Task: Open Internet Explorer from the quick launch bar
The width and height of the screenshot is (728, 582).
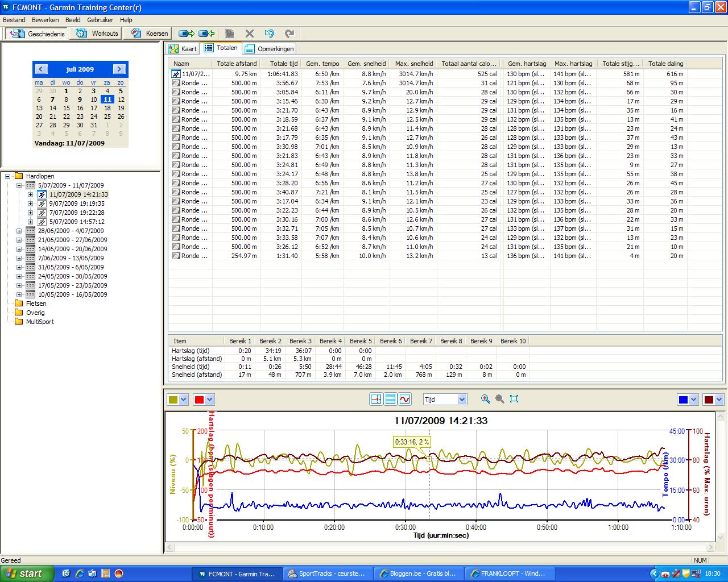Action: (x=80, y=573)
